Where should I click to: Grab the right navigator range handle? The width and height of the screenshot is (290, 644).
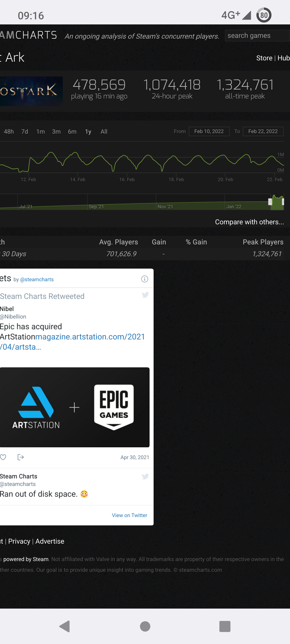click(283, 202)
